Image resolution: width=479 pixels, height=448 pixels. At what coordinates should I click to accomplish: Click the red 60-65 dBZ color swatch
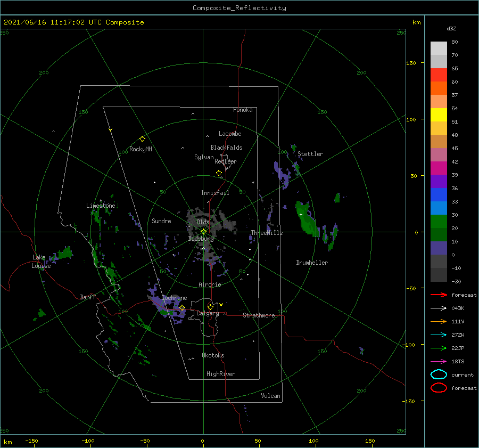(439, 75)
